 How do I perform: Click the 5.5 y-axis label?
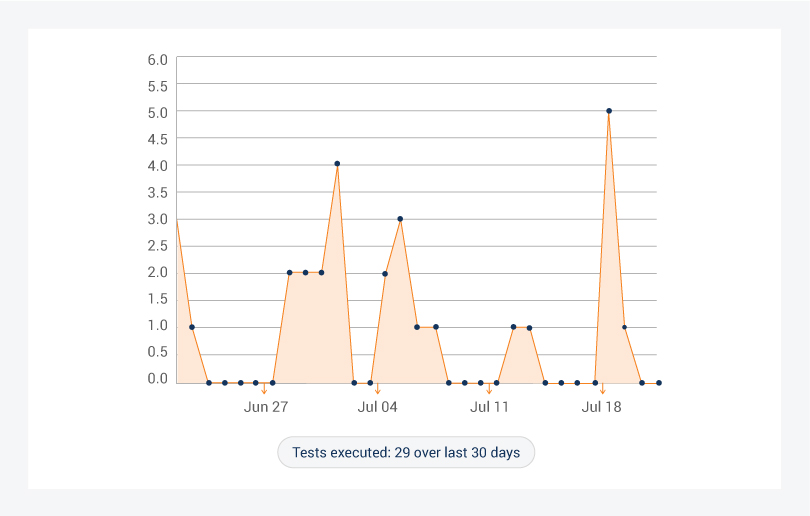point(158,86)
